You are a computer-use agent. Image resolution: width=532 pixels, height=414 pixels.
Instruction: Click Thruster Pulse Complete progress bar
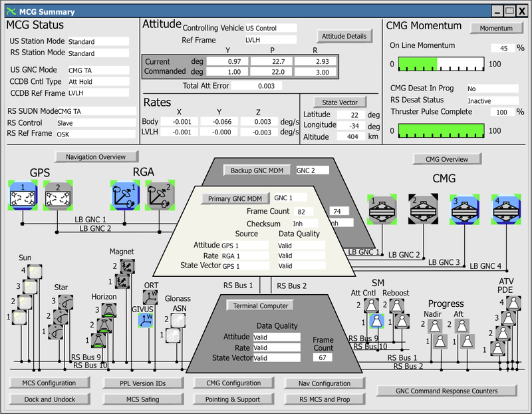point(441,130)
